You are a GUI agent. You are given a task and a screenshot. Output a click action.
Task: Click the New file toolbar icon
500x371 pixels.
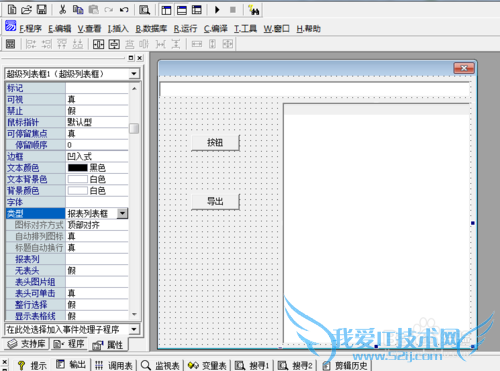click(x=12, y=10)
